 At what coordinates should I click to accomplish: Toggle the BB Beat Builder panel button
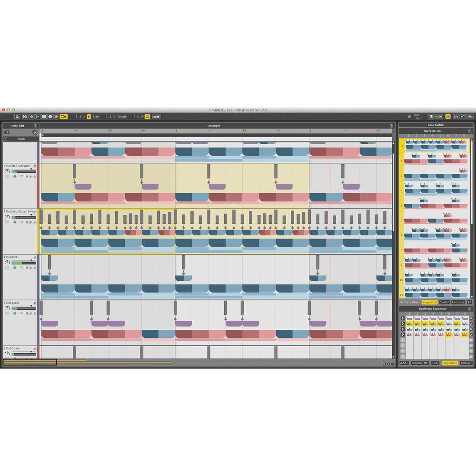[448, 117]
